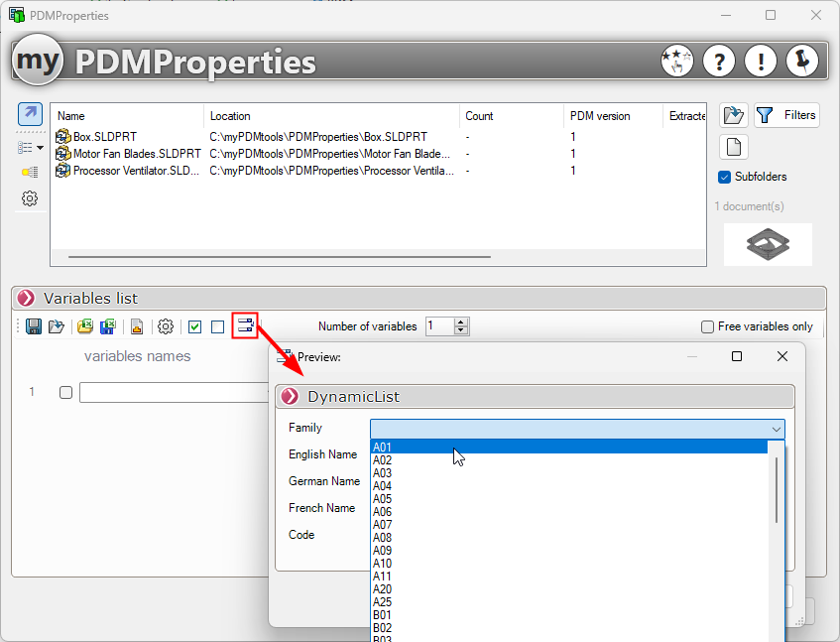
Task: Sort by the PDM version column header
Action: tap(613, 116)
